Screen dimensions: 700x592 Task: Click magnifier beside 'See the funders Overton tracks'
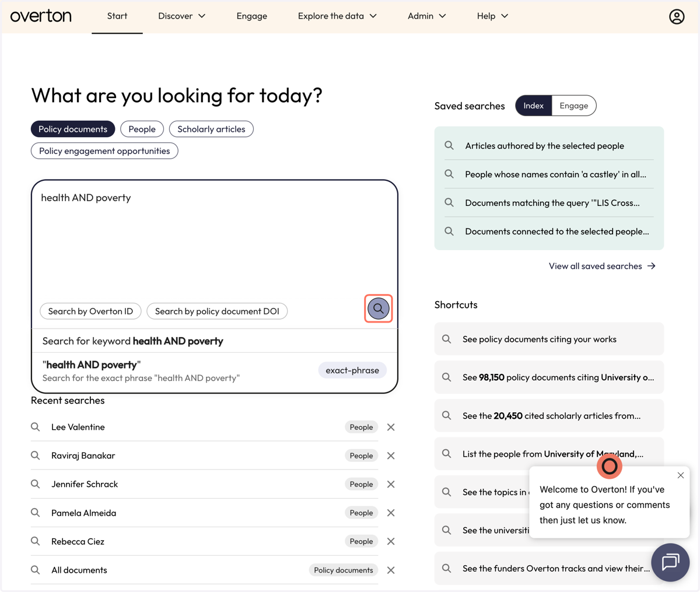447,569
